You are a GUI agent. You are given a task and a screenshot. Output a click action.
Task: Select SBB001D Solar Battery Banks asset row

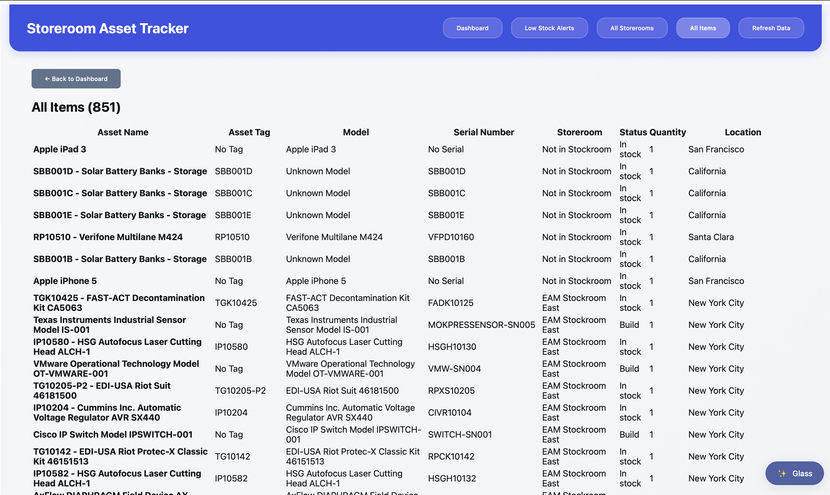120,171
